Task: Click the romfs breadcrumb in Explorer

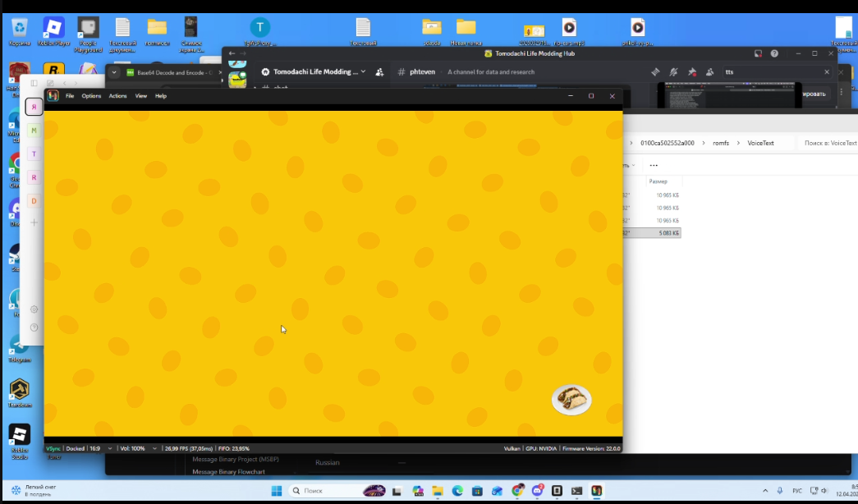Action: [x=721, y=143]
